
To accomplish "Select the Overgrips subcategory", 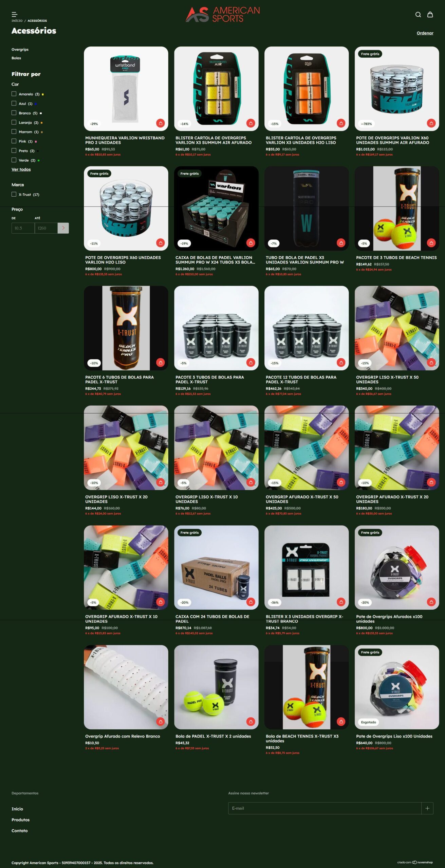I will pyautogui.click(x=20, y=50).
